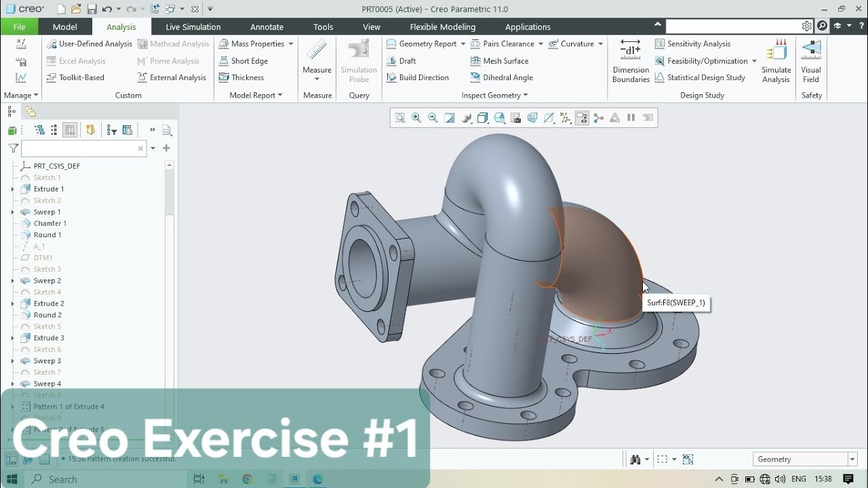Click the Open folder icon
The width and height of the screenshot is (868, 488).
[x=76, y=9]
